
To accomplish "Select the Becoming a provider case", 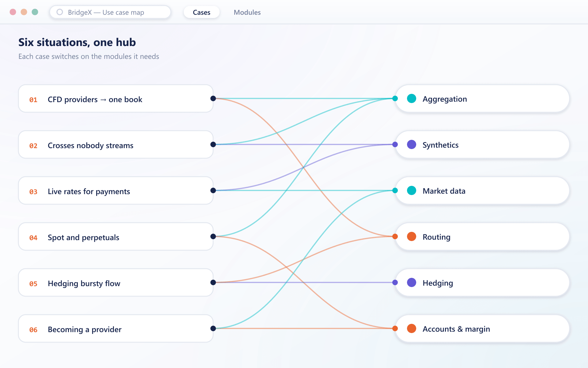I will point(116,328).
